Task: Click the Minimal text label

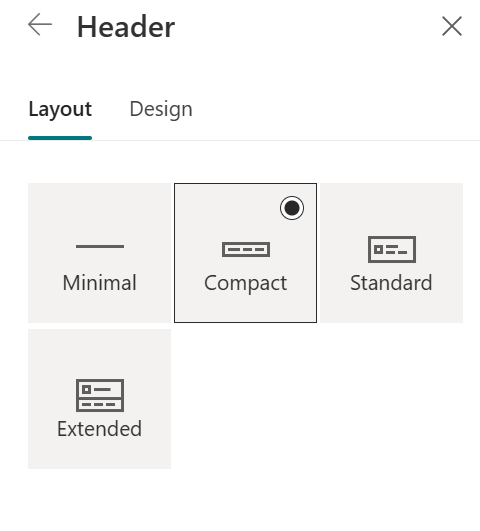Action: (x=100, y=283)
